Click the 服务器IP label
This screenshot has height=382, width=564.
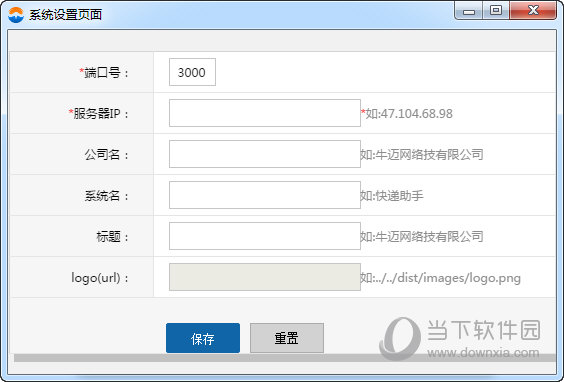99,114
